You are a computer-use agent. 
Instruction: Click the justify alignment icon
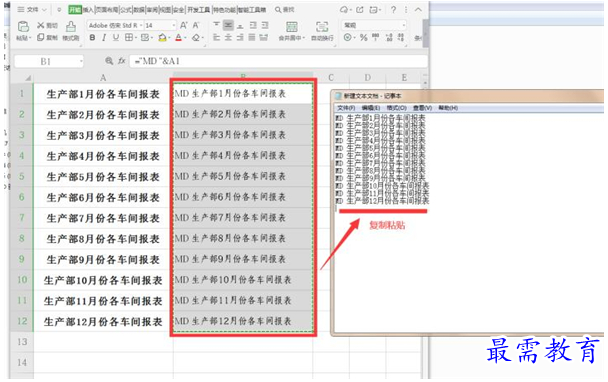click(252, 38)
